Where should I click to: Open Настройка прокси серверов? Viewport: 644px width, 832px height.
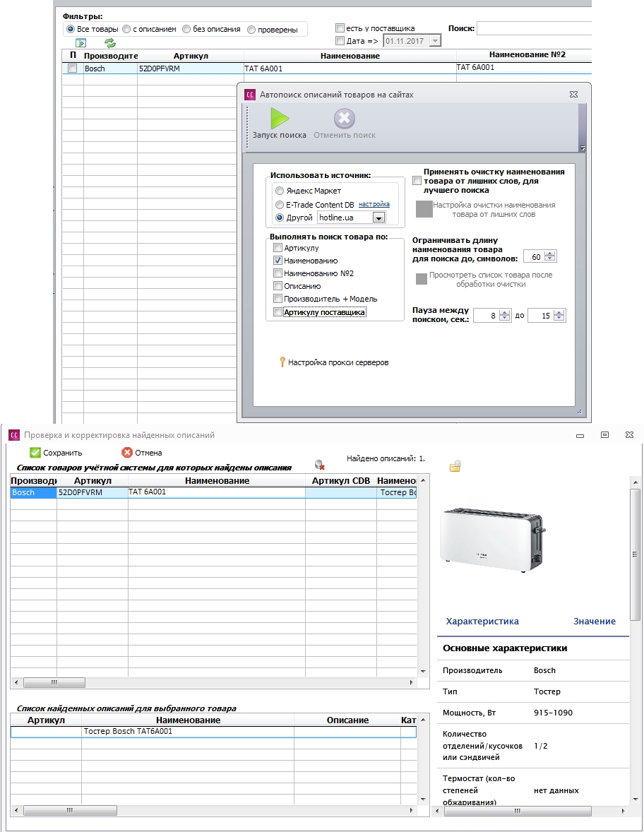tap(338, 362)
